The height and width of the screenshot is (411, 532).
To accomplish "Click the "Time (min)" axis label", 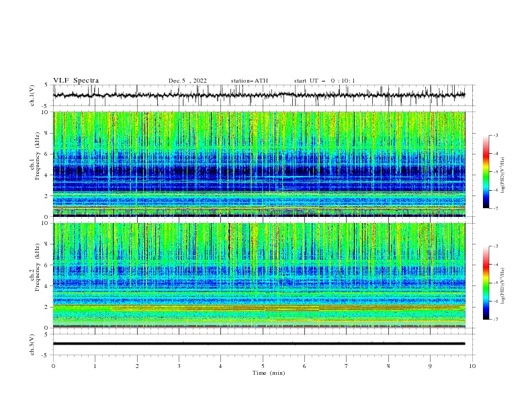I will 269,373.
